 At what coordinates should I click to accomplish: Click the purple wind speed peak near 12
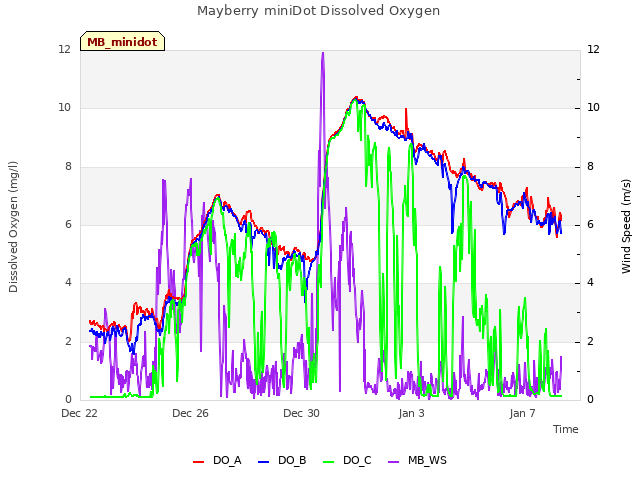[x=323, y=53]
